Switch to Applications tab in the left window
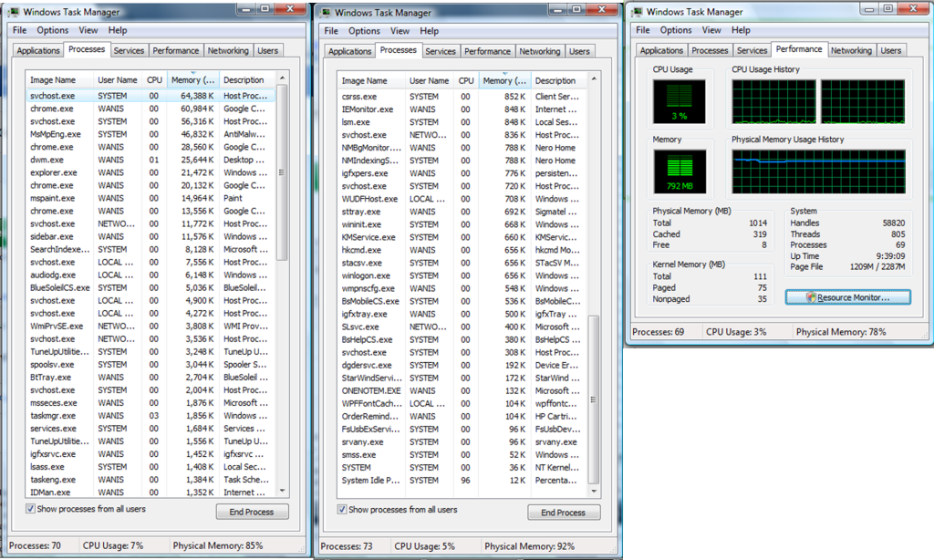 38,51
